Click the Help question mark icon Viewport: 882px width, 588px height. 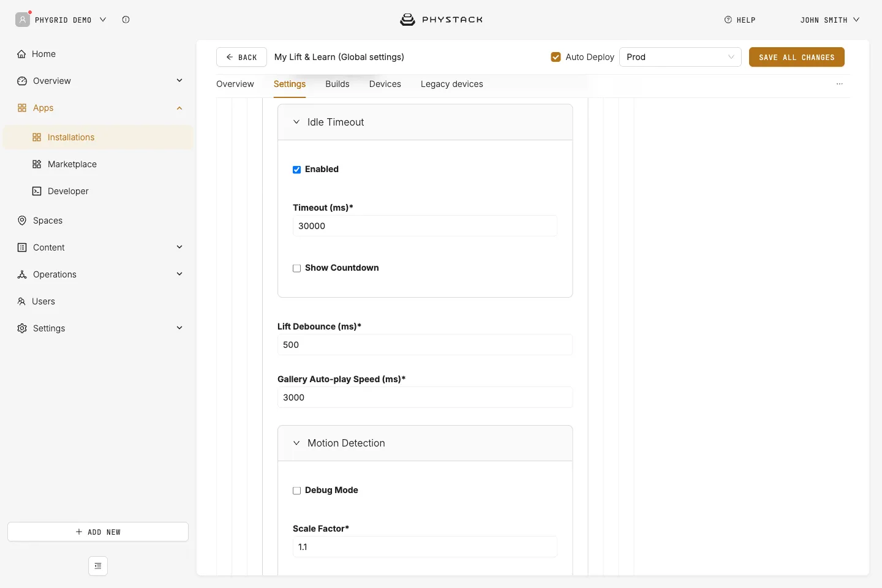(x=728, y=20)
